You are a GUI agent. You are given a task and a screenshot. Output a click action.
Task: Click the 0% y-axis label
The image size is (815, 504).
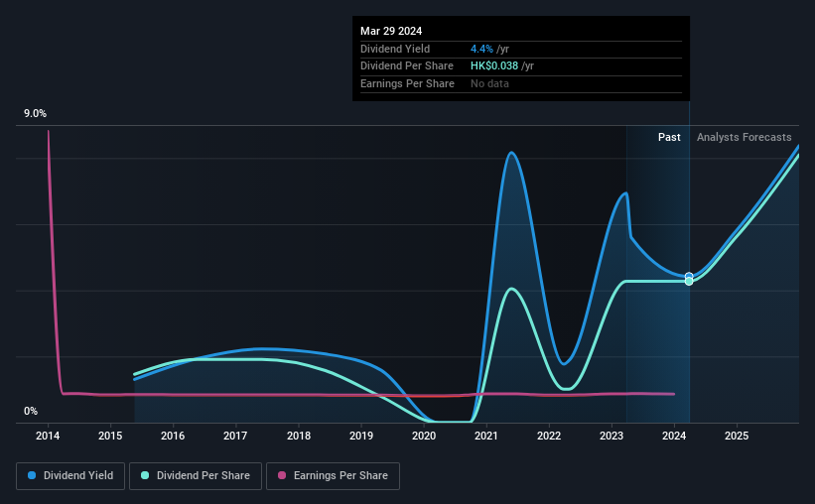coord(31,412)
